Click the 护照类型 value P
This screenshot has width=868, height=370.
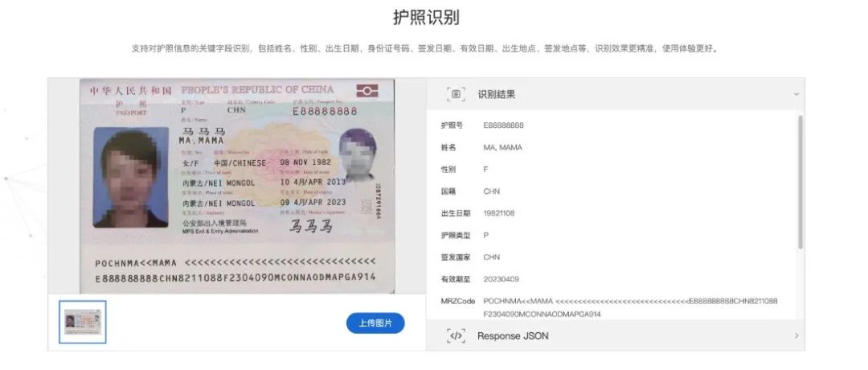(x=486, y=236)
